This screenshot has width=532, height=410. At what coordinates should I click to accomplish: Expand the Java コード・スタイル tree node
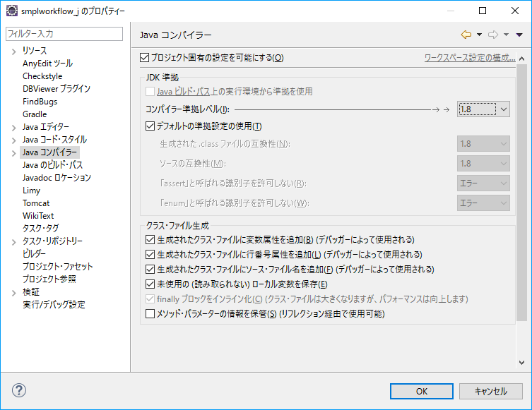click(14, 140)
